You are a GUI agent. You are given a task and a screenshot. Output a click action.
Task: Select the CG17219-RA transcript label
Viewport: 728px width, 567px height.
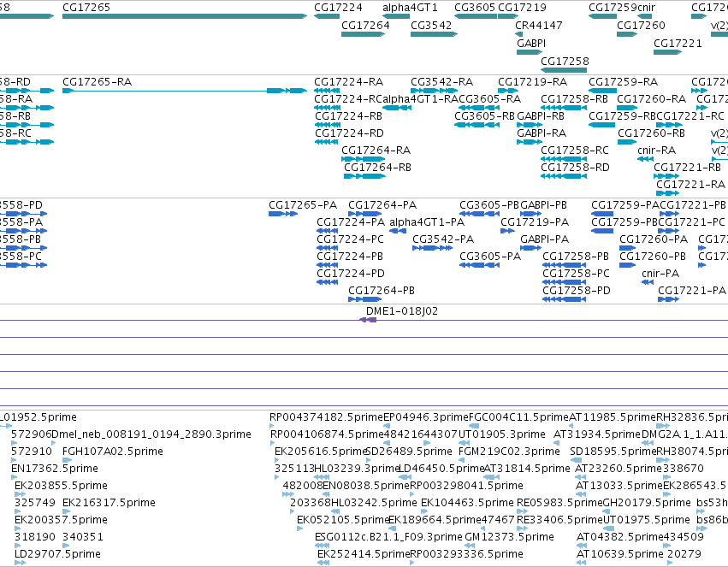click(533, 82)
